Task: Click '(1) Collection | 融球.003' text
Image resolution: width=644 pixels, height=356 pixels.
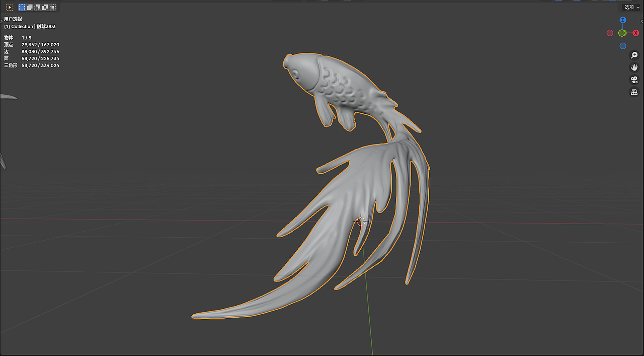Action: [x=30, y=26]
